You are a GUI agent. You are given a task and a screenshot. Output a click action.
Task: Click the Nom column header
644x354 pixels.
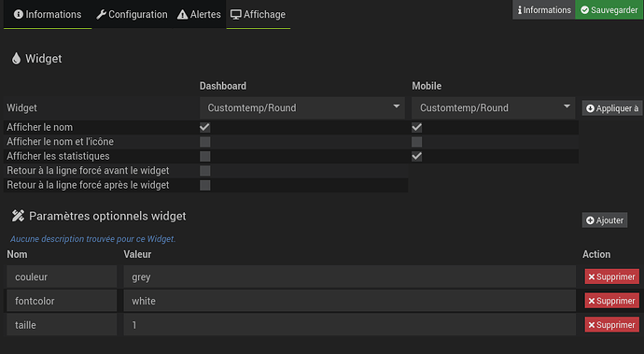17,254
